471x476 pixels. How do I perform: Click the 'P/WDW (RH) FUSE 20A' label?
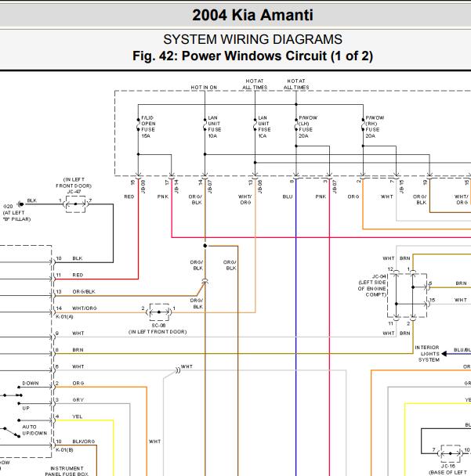point(375,127)
